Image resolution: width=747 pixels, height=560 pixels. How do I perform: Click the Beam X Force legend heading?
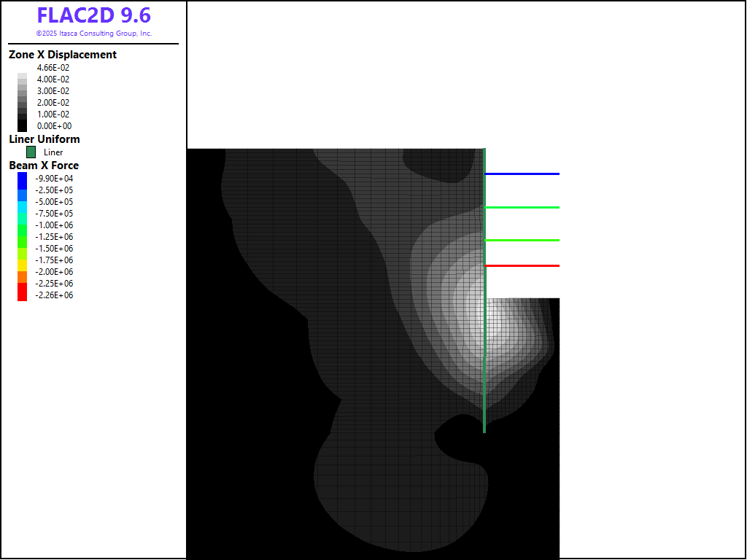coord(44,166)
